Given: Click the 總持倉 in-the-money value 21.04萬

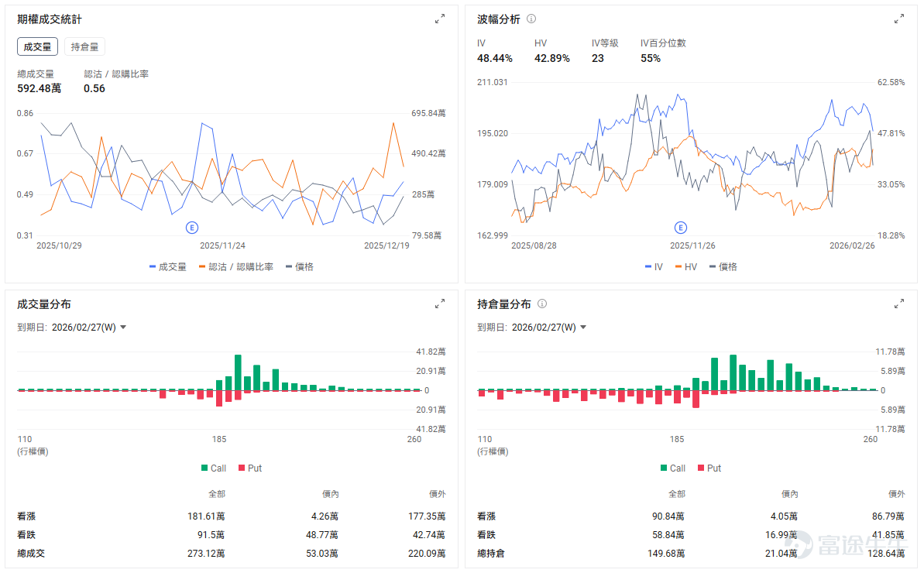Looking at the screenshot, I should (x=781, y=554).
